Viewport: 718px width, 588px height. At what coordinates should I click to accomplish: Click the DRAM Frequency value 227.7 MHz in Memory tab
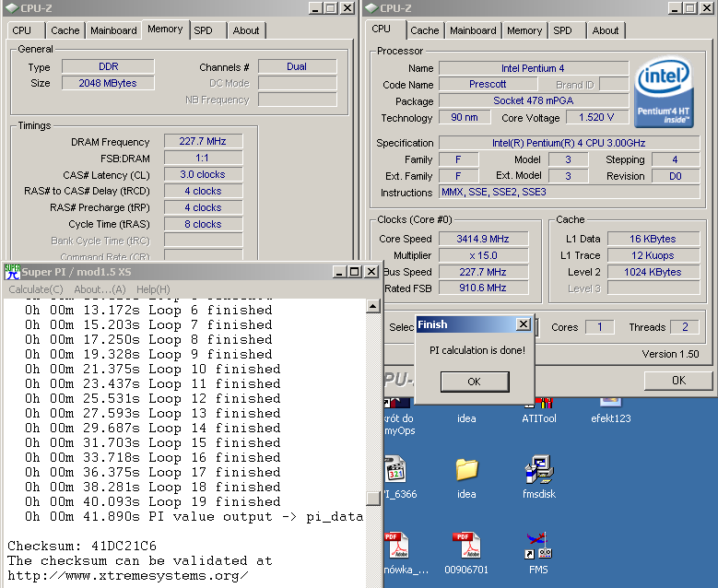click(x=203, y=141)
